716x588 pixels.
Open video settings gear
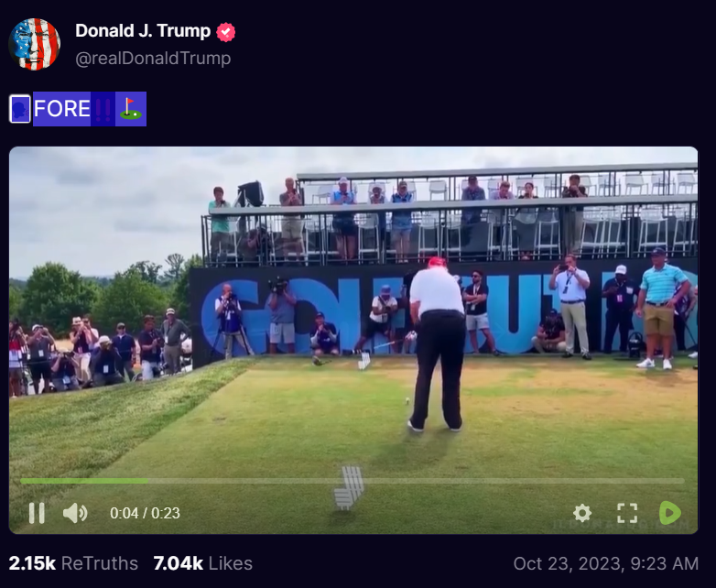click(x=582, y=513)
